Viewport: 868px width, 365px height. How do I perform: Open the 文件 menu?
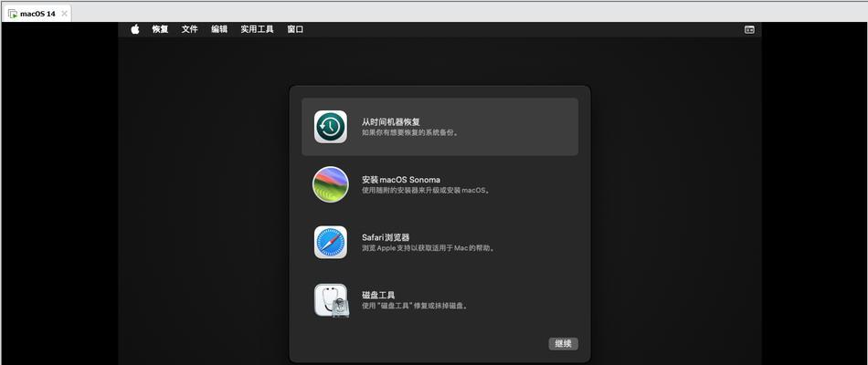(x=189, y=29)
